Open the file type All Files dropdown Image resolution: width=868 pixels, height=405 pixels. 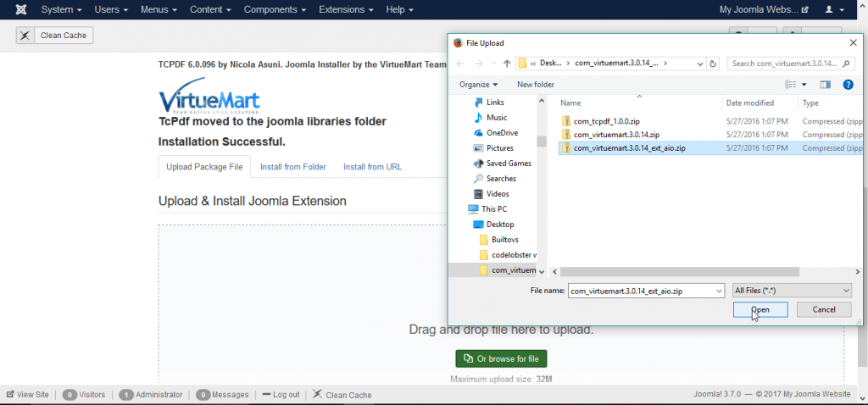[791, 290]
